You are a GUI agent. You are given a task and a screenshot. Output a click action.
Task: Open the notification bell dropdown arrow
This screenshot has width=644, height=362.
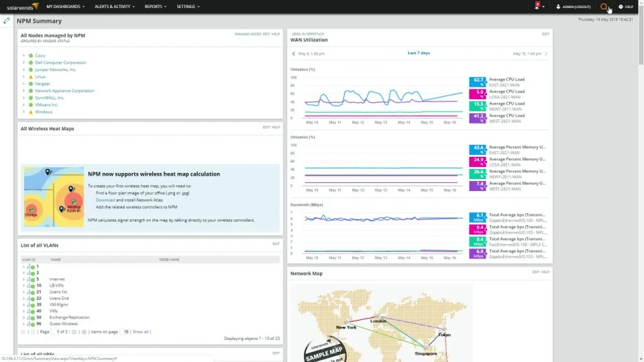[543, 7]
